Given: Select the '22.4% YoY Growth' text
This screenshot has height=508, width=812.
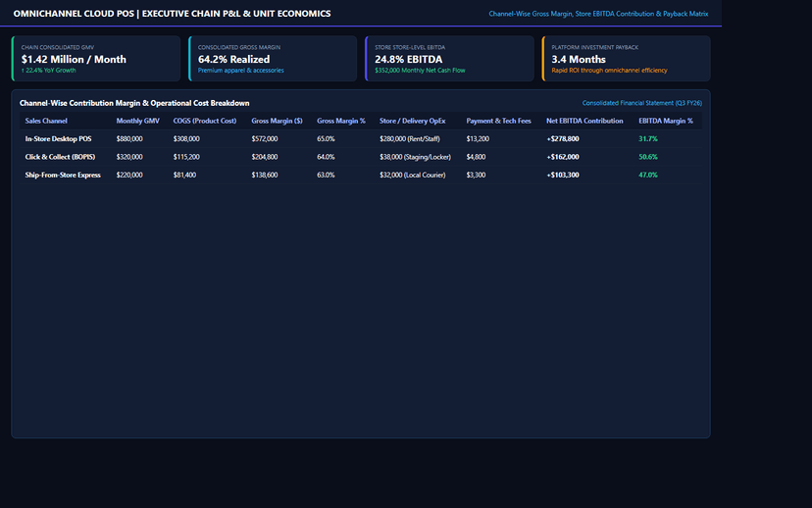Looking at the screenshot, I should 49,71.
